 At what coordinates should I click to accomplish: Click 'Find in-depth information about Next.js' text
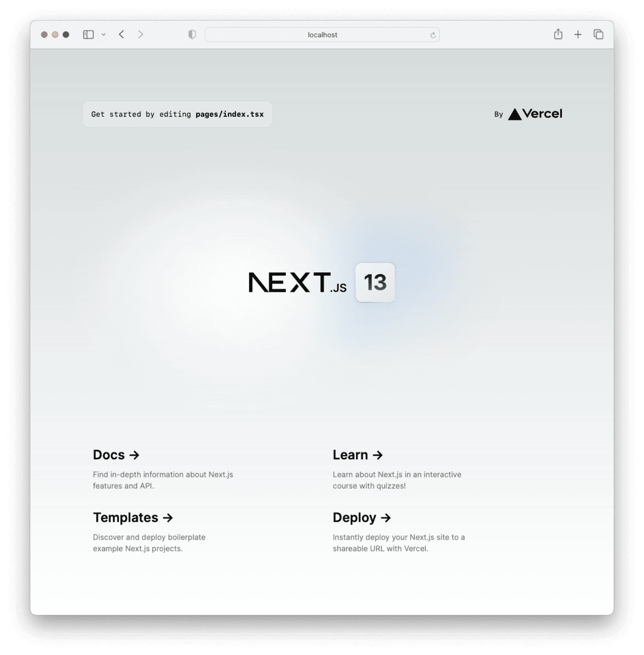(163, 475)
